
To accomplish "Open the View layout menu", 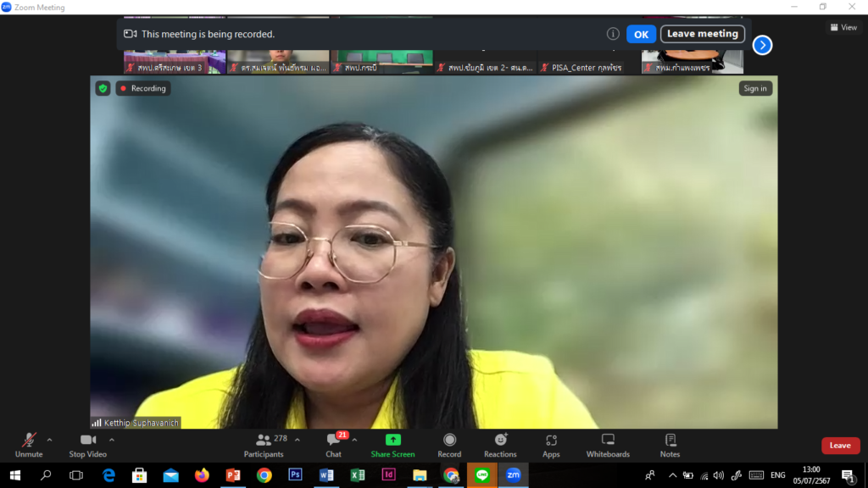I will pyautogui.click(x=843, y=27).
